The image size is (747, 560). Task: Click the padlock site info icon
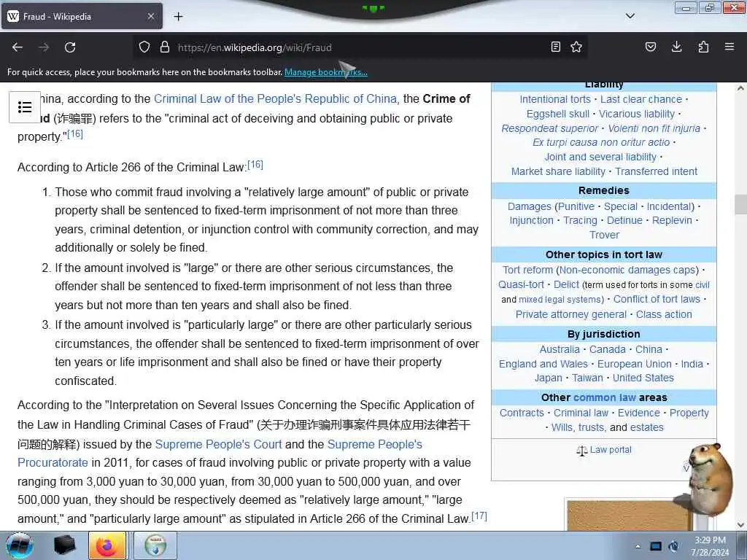click(165, 47)
